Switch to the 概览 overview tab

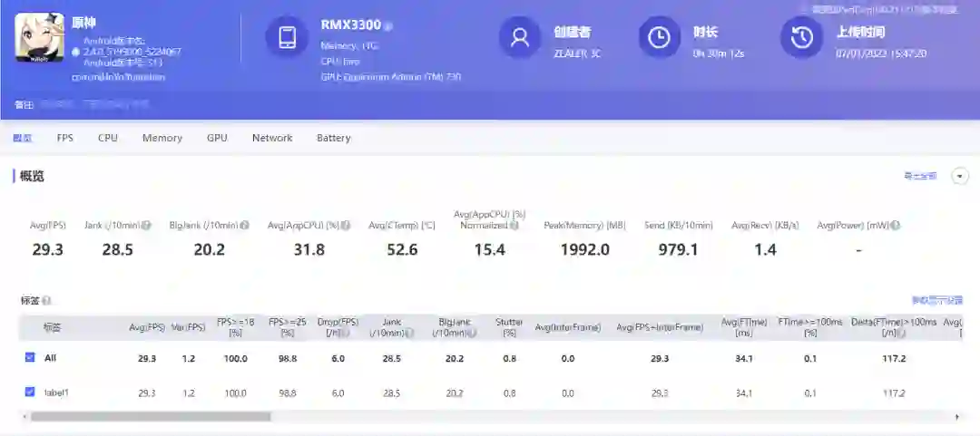tap(23, 138)
